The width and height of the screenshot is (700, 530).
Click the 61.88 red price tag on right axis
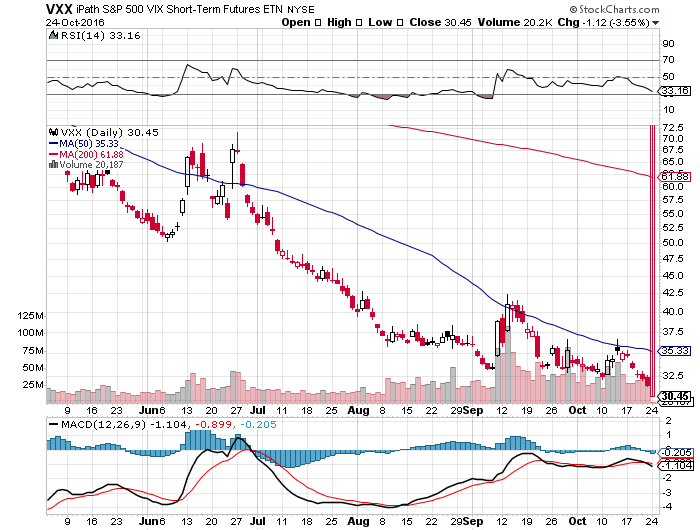[675, 177]
